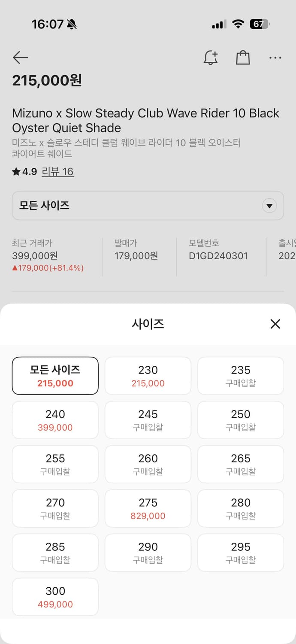The height and width of the screenshot is (644, 296).
Task: Tap the battery indicator in status bar
Action: [x=259, y=24]
